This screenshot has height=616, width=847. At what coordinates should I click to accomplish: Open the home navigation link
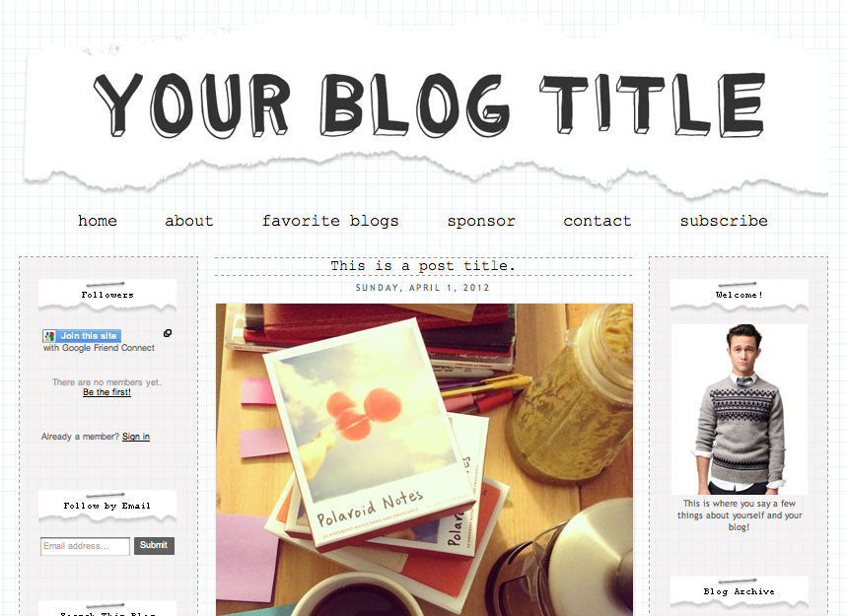[x=98, y=221]
